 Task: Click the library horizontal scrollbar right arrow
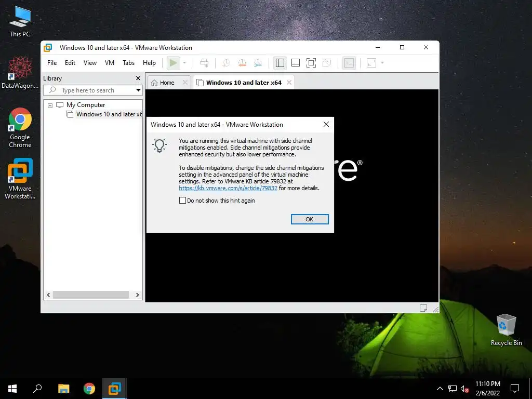tap(137, 295)
